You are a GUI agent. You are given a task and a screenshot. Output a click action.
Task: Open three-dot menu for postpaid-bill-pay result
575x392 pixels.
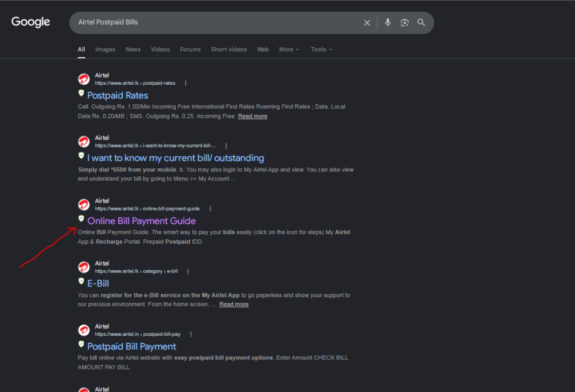click(x=191, y=334)
